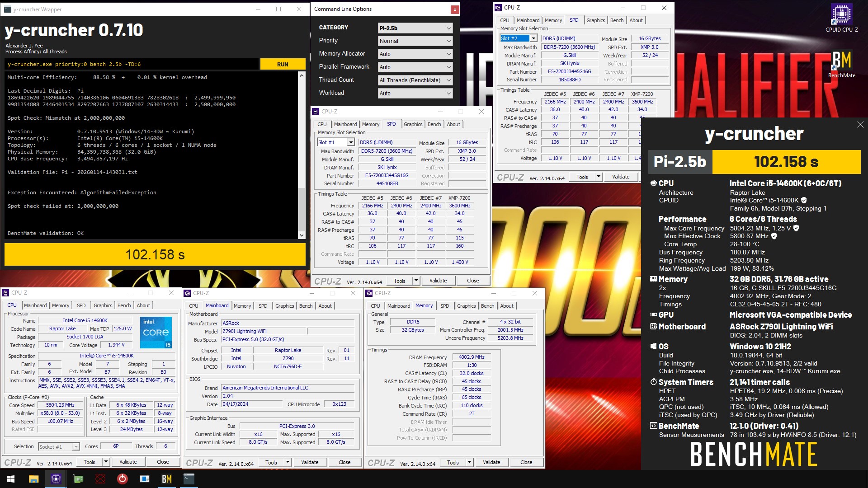Click the OS Windows icon in BenchMate panel
The height and width of the screenshot is (488, 868).
(653, 346)
